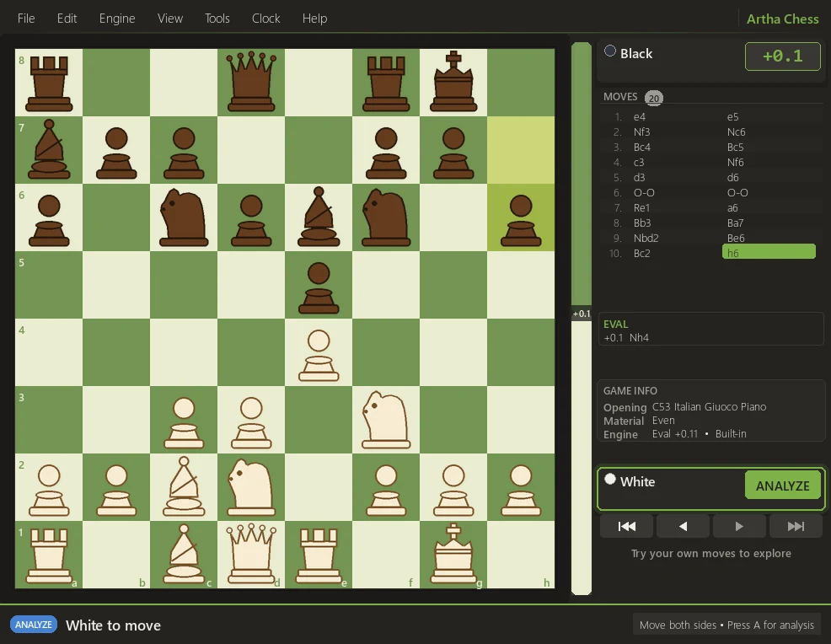Open the File menu
The width and height of the screenshot is (831, 644).
point(26,19)
